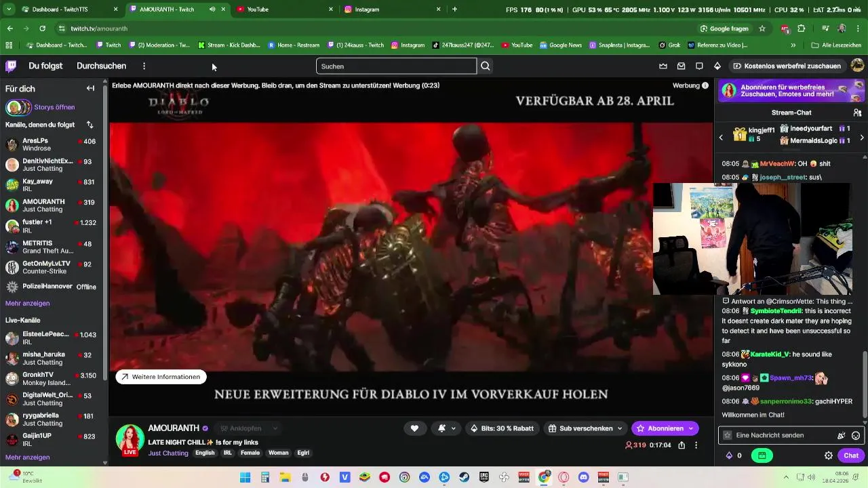
Task: Click the Get Bits diamond icon in top bar
Action: point(717,66)
